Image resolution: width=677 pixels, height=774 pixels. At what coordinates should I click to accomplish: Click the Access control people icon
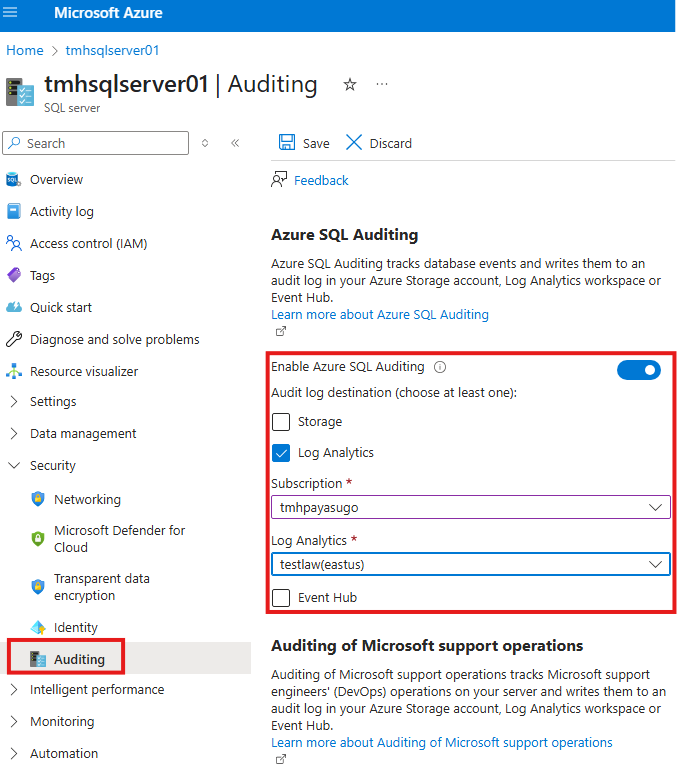13,243
